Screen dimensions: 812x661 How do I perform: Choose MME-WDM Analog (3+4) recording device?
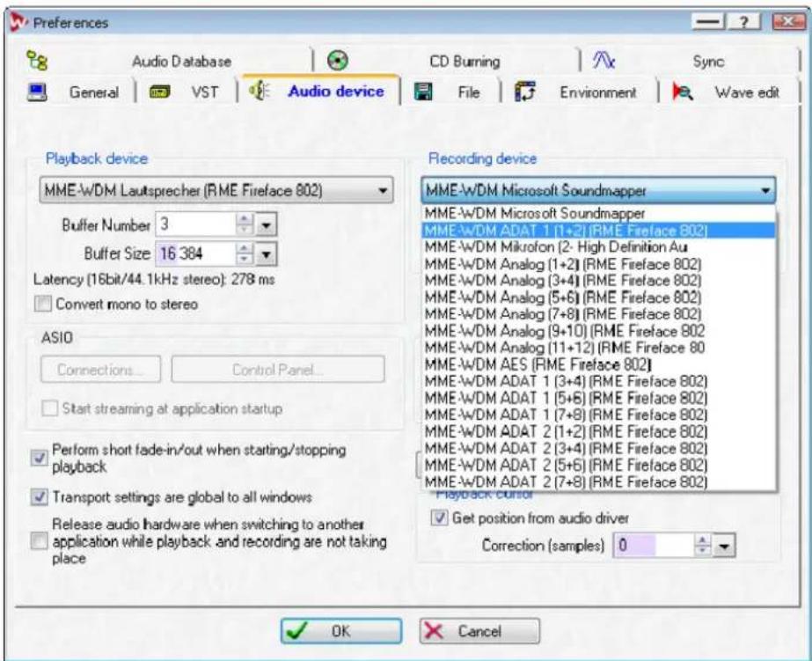tap(599, 280)
